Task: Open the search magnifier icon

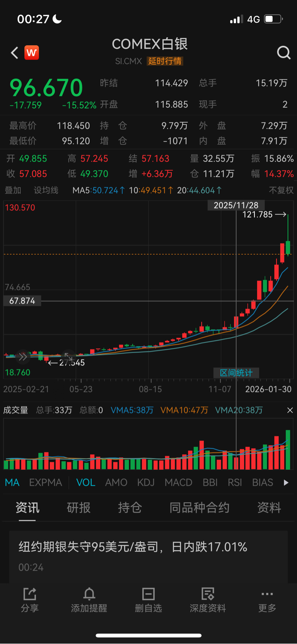Action: coord(284,53)
